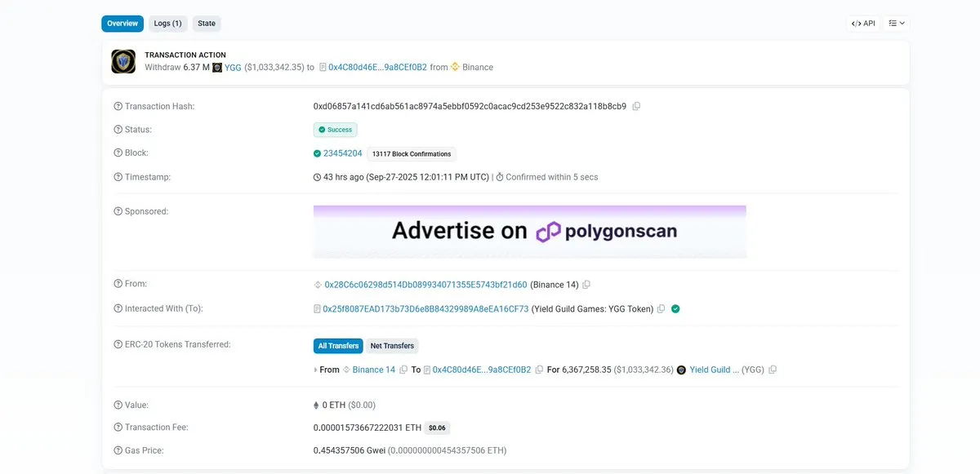Image resolution: width=980 pixels, height=474 pixels.
Task: Click the Success status badge
Action: [x=336, y=130]
